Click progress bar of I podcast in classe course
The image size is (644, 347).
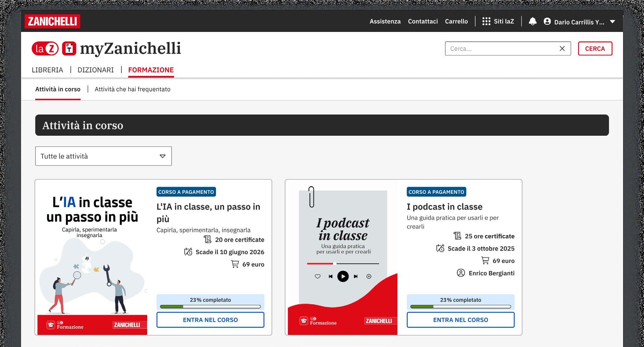pos(461,307)
